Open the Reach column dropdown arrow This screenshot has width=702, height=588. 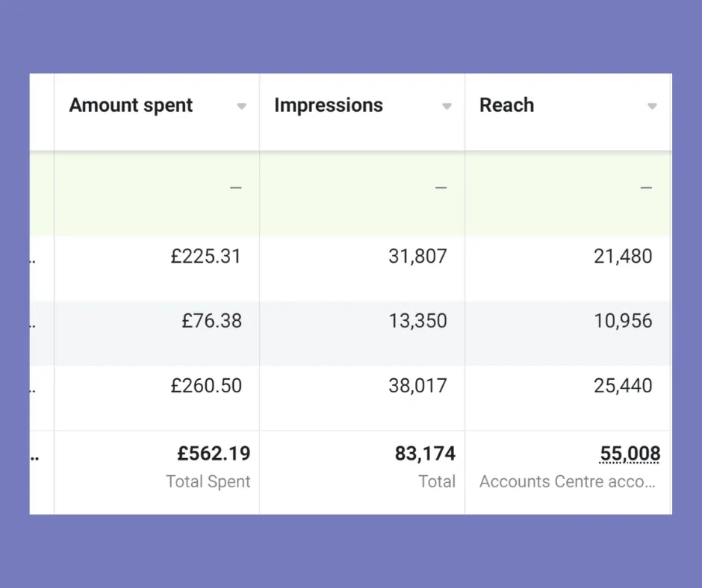pyautogui.click(x=652, y=107)
